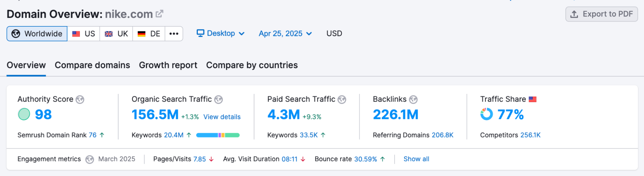Open the Desktop device dropdown
644x176 pixels.
tap(221, 33)
